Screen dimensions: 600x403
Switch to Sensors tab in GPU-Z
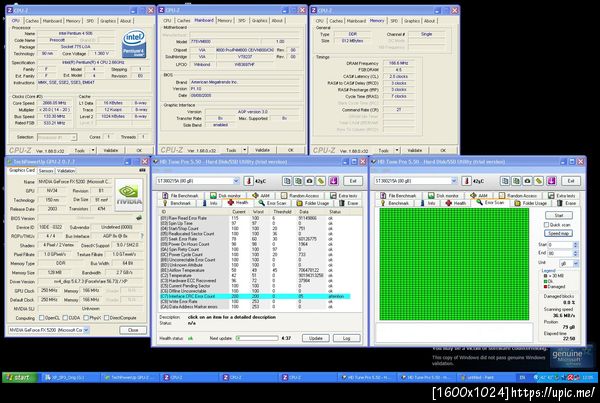(x=46, y=171)
